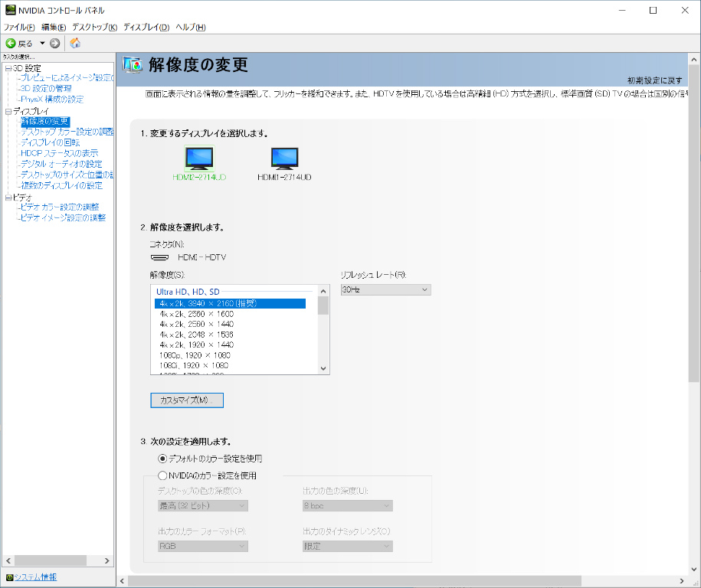Select デフォルトのカラー設定を使用 radio button
This screenshot has height=588, width=701.
tap(162, 459)
